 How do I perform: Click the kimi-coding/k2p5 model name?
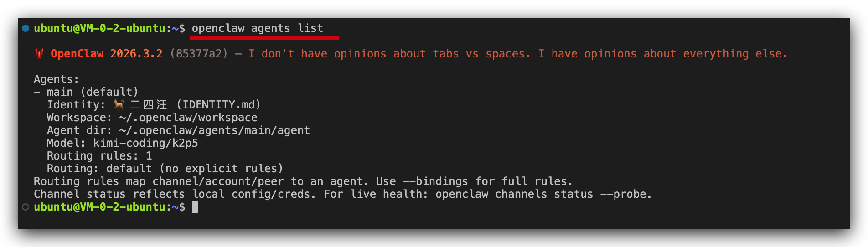pyautogui.click(x=145, y=143)
